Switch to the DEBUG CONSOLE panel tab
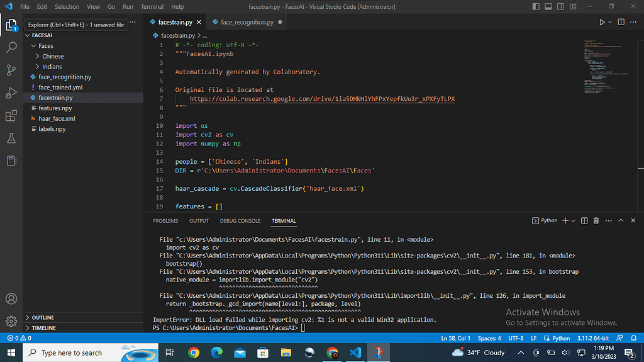This screenshot has width=644, height=362. (240, 221)
